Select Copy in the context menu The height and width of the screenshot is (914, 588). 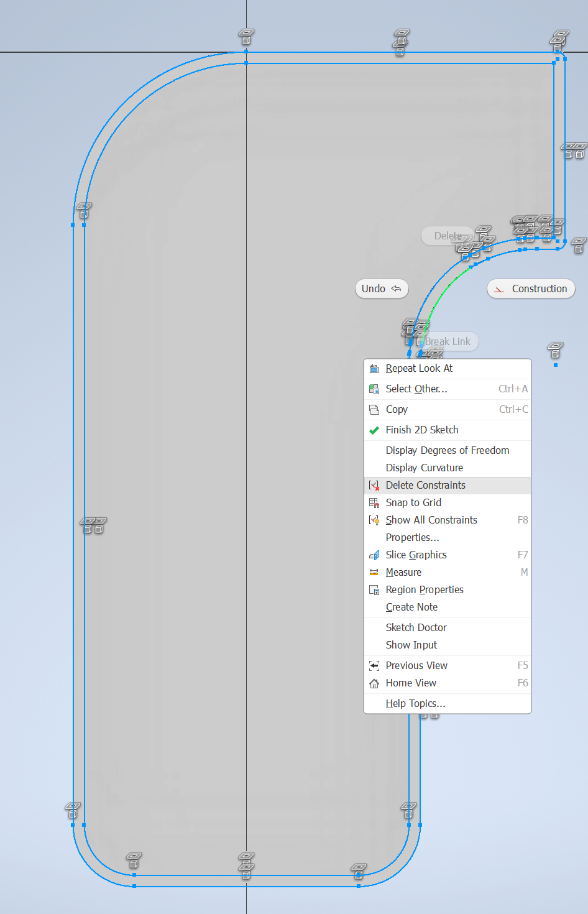448,410
